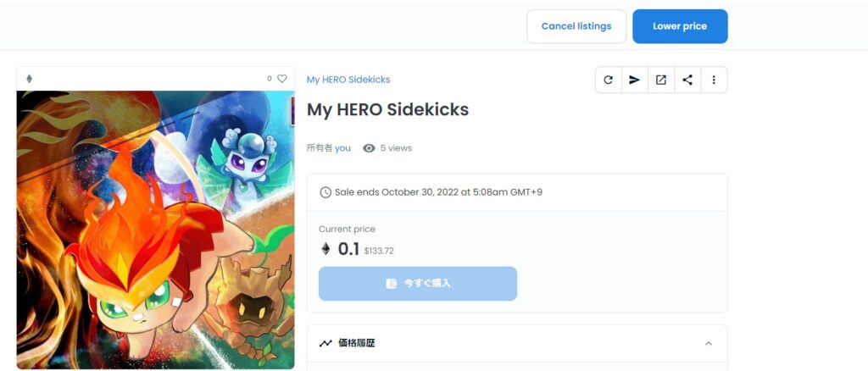Click the Cancel listings button
Viewport: 868px width, 371px height.
(576, 26)
